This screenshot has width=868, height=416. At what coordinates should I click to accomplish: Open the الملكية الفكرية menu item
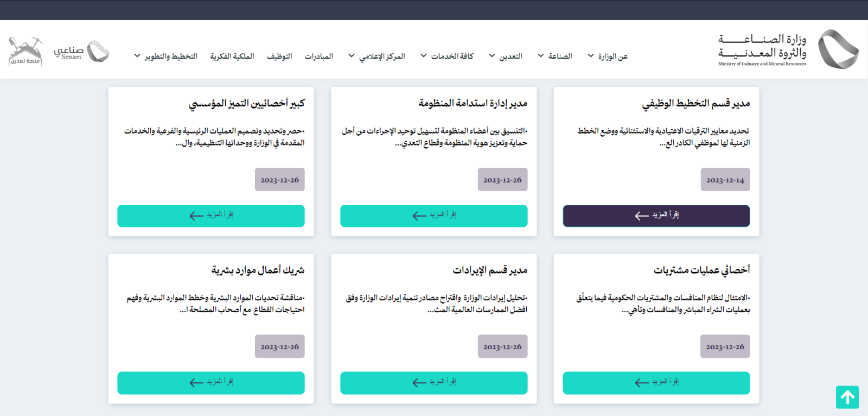click(232, 56)
